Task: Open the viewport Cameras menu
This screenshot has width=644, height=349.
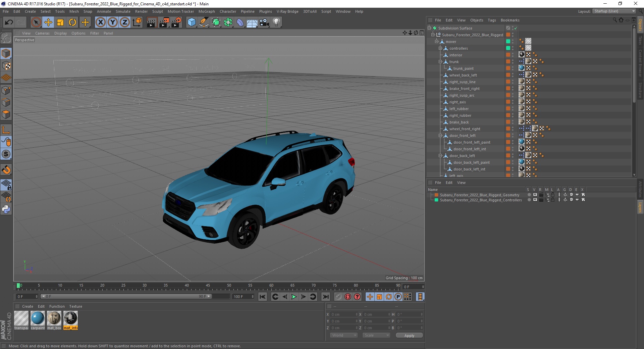Action: coord(42,33)
